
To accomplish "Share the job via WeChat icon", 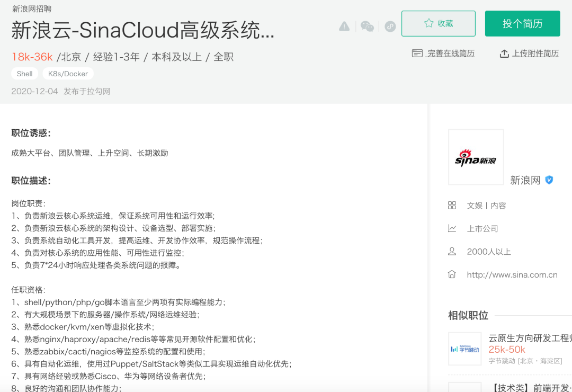I will pyautogui.click(x=367, y=26).
